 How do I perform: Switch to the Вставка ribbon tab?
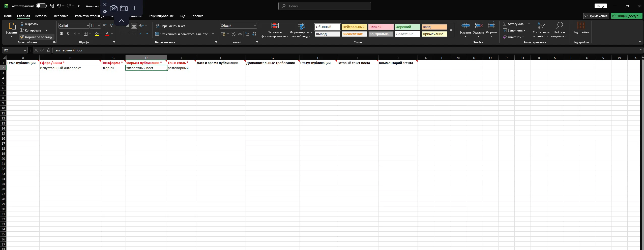tap(41, 16)
